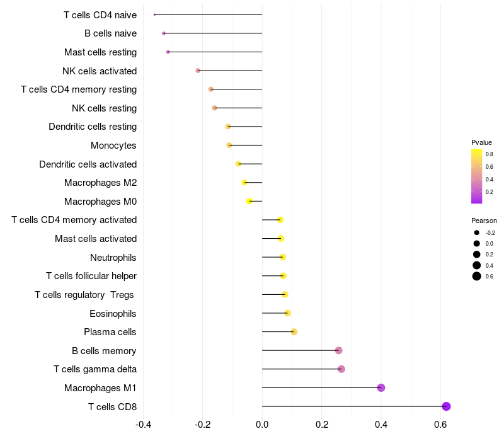Click the T cells CD8 data point

(446, 406)
